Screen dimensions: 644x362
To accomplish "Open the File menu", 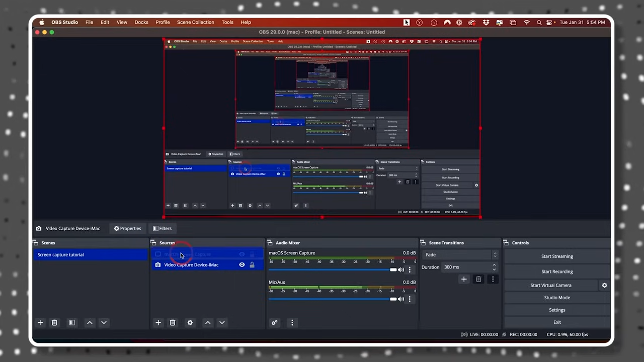I will pyautogui.click(x=89, y=23).
